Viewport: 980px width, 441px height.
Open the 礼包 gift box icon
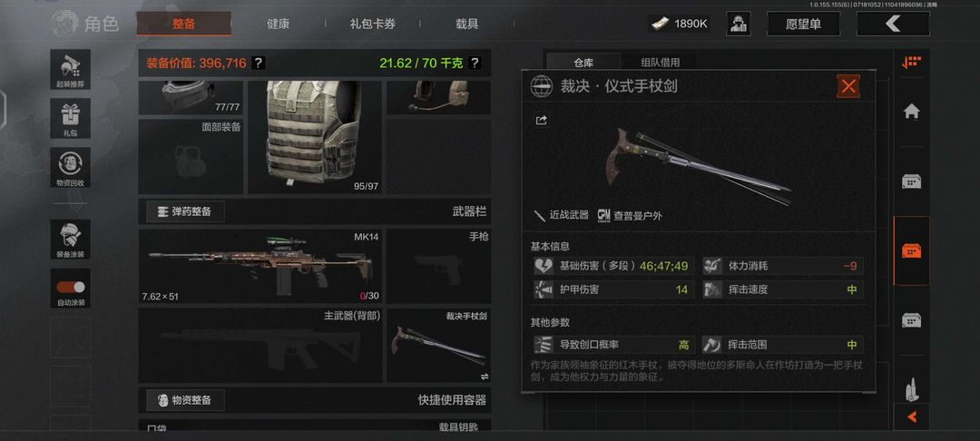point(70,118)
